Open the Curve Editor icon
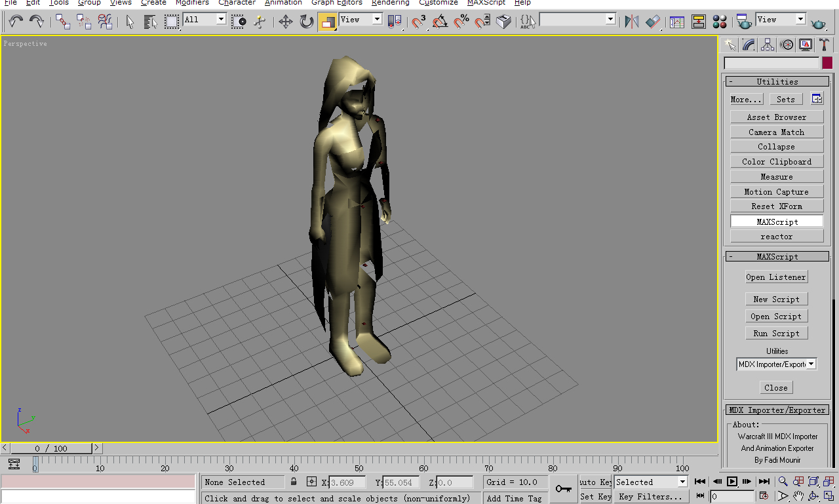Screen dimensions: 839x504 click(677, 22)
